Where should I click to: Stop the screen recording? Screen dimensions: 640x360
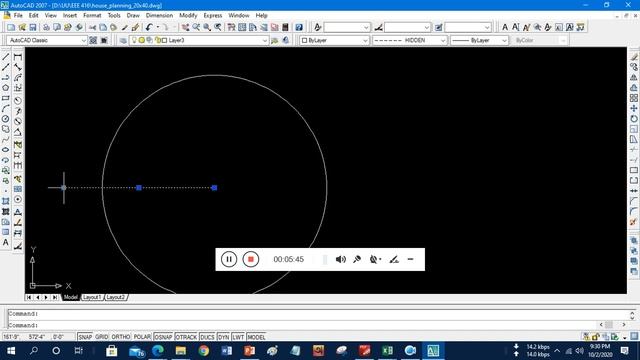click(251, 259)
